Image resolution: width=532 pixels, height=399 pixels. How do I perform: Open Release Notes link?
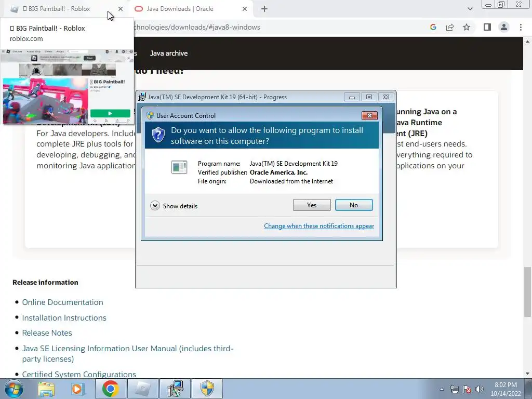47,333
